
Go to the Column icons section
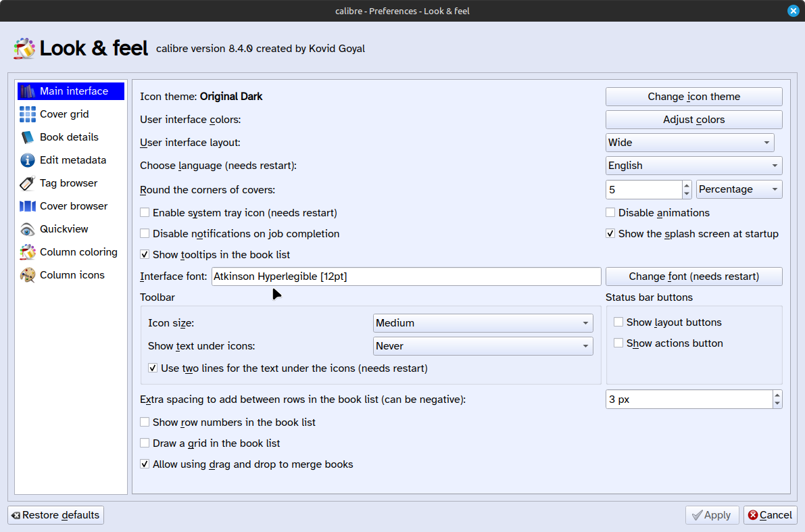point(71,275)
